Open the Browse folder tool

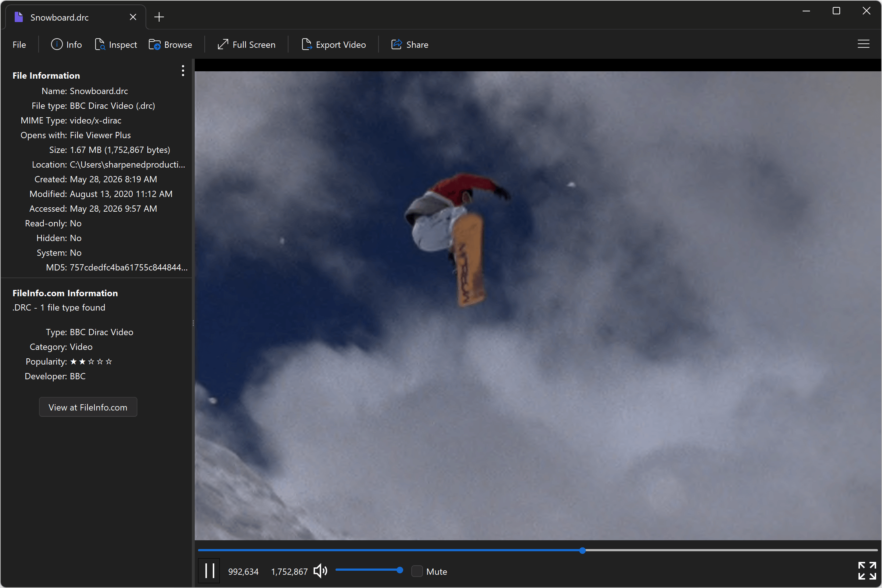[x=170, y=44]
